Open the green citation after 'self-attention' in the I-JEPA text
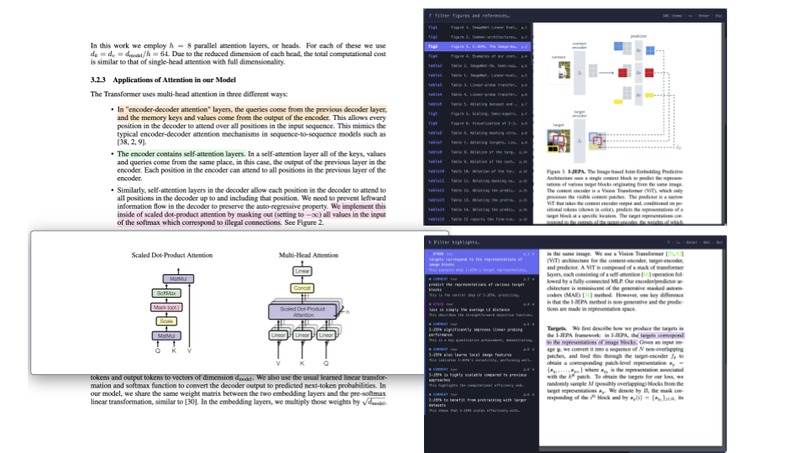806x453 pixels. pos(647,275)
